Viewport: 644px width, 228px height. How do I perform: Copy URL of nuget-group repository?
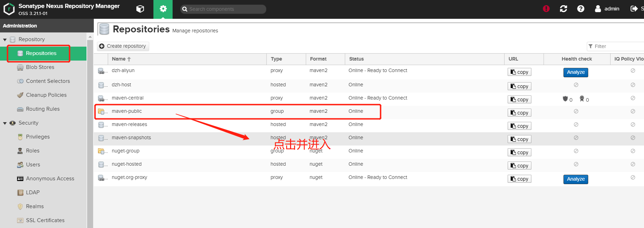(519, 152)
